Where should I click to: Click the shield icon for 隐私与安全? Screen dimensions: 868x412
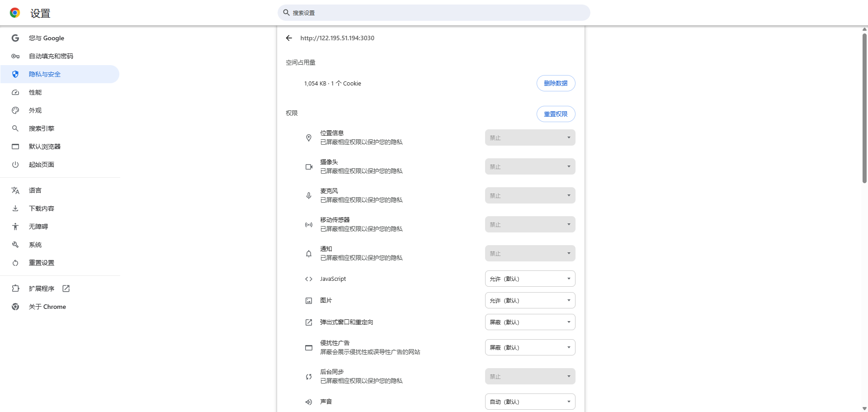point(15,74)
